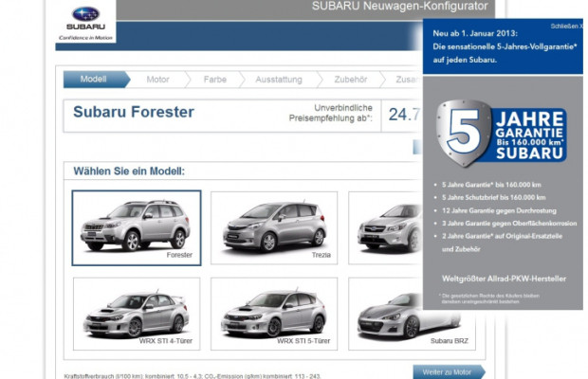Click the Kraftstoffverbrauch footnote text

pyautogui.click(x=193, y=375)
